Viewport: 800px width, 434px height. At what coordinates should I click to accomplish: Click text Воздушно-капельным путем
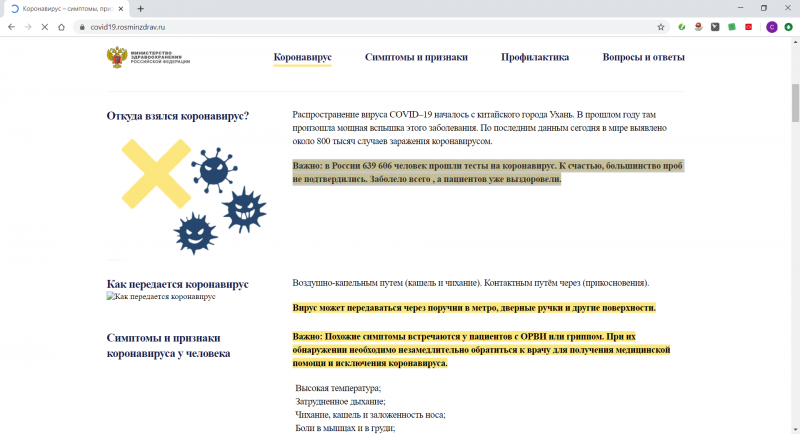470,283
